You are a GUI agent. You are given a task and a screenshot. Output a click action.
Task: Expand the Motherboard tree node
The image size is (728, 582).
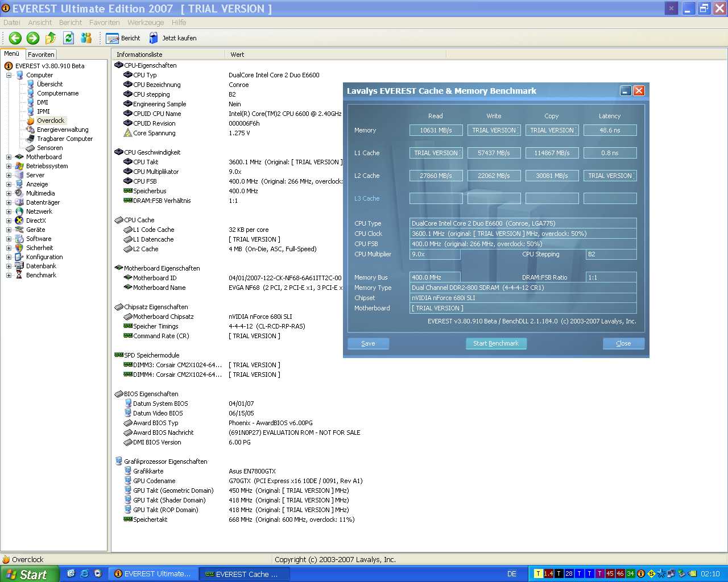[9, 157]
